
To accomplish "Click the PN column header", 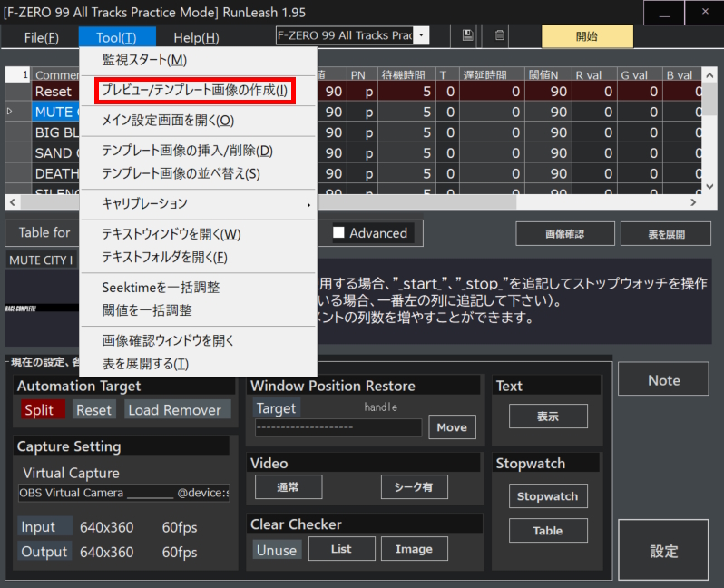I will click(361, 74).
